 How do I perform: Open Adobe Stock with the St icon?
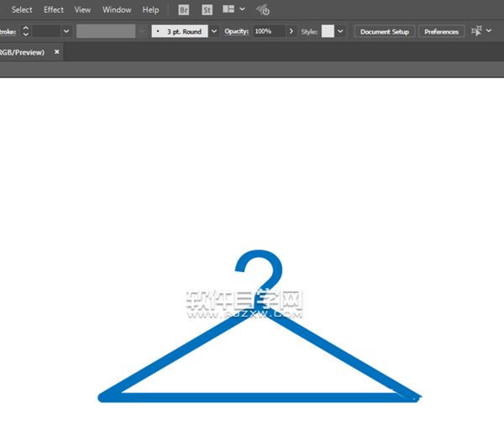pos(207,10)
